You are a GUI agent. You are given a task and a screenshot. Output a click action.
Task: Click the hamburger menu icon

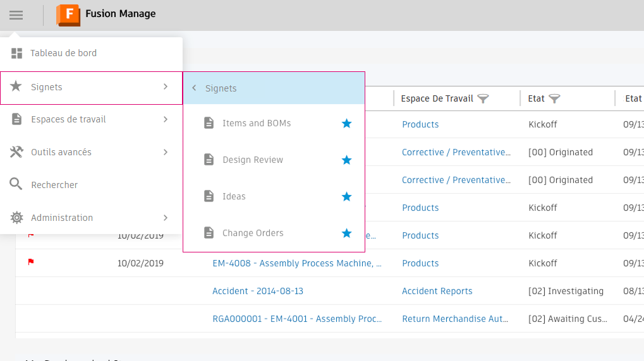pos(16,15)
